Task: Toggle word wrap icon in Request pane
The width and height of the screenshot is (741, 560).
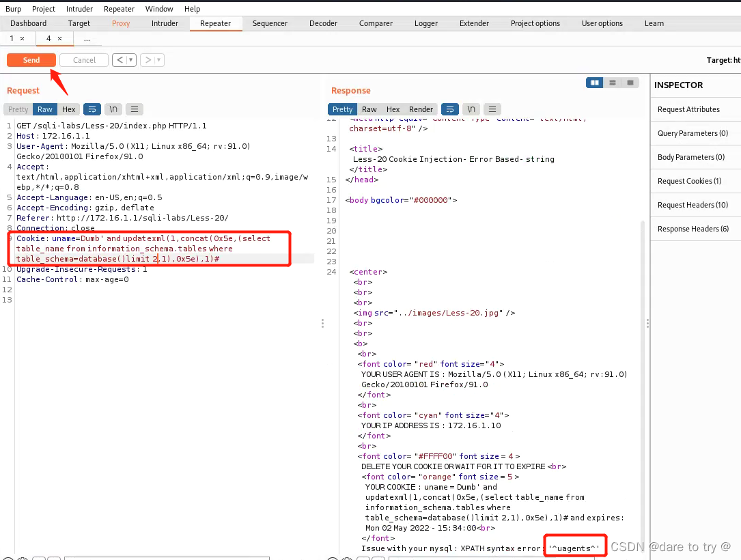Action: click(92, 109)
